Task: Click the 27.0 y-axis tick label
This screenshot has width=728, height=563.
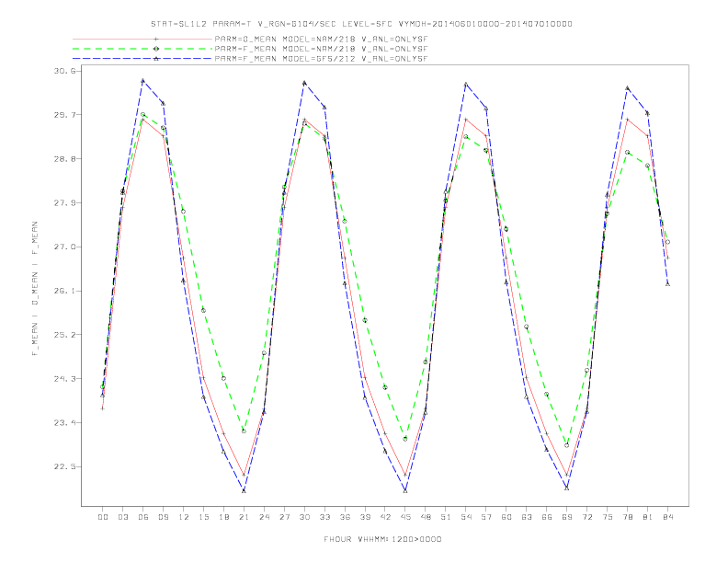Action: 65,247
